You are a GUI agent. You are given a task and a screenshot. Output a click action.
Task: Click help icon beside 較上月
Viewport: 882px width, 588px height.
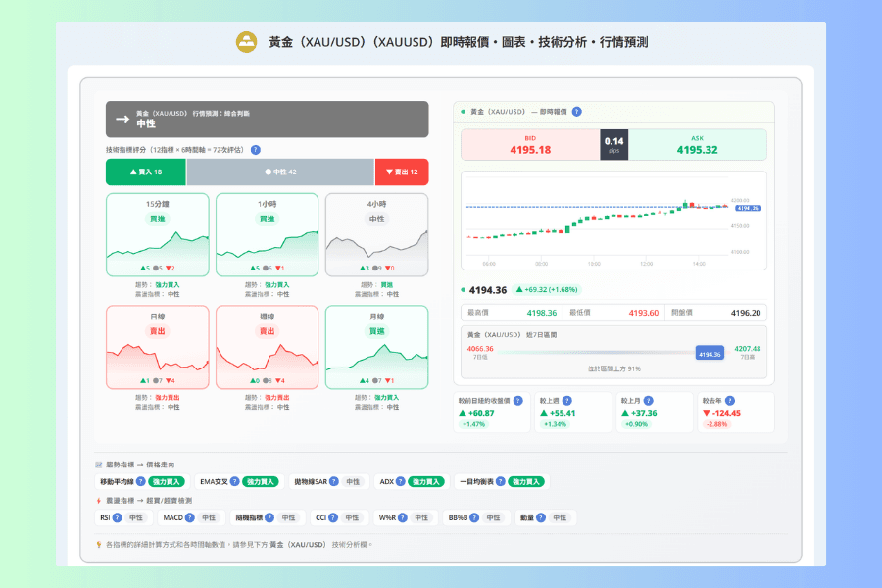648,401
